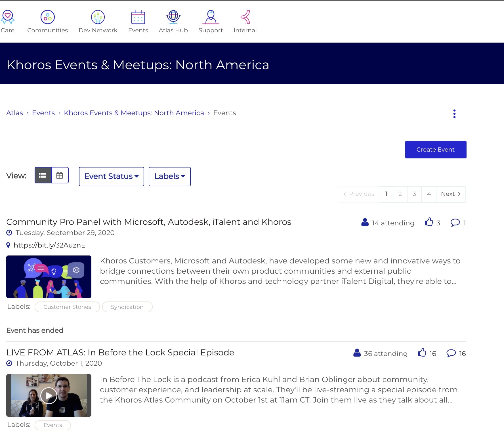Screen dimensions: 504x440
Task: Select the Events label tag
Action: pyautogui.click(x=53, y=425)
